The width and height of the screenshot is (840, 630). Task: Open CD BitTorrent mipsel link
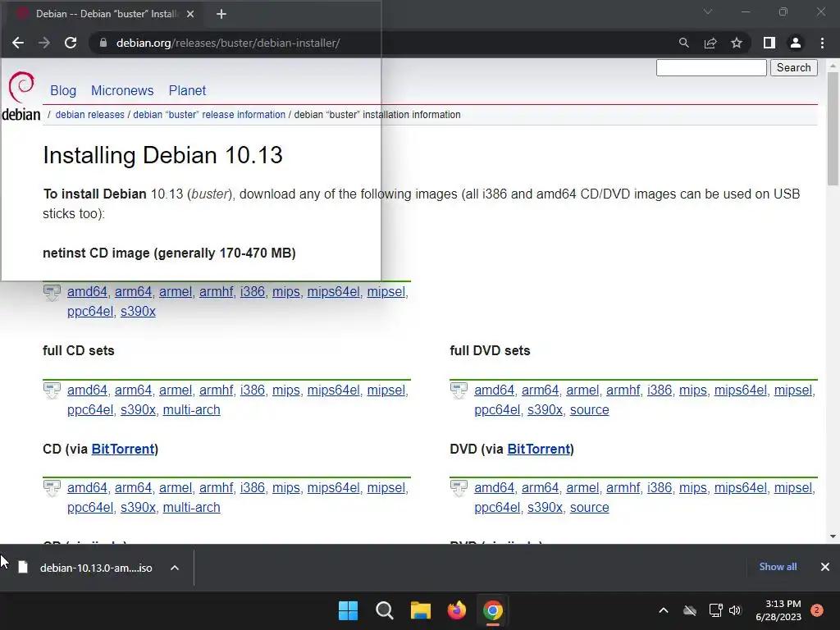click(x=386, y=488)
